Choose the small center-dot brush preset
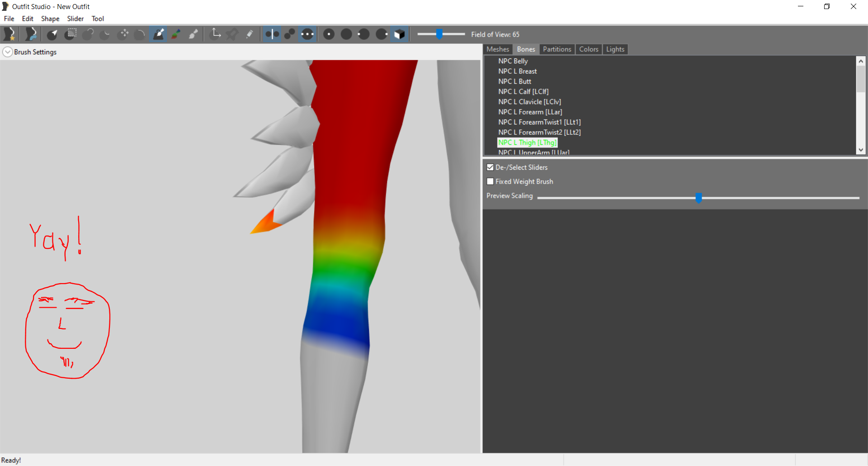This screenshot has width=868, height=466. 329,34
